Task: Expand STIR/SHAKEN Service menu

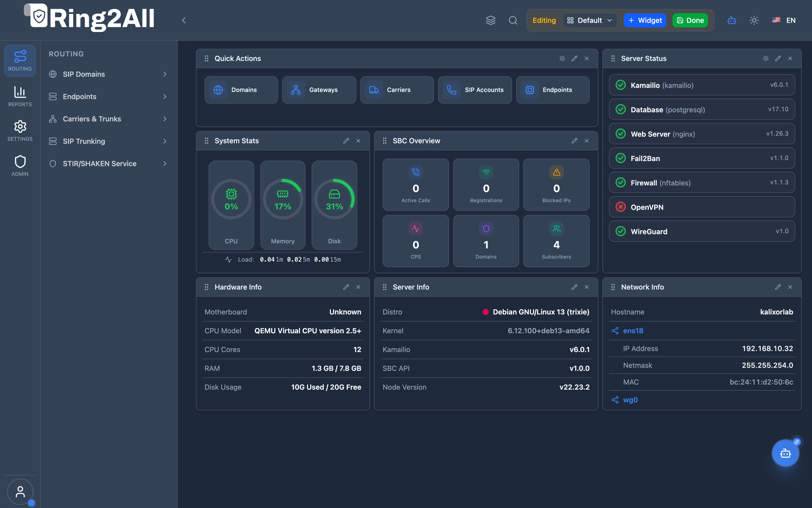Action: point(108,164)
